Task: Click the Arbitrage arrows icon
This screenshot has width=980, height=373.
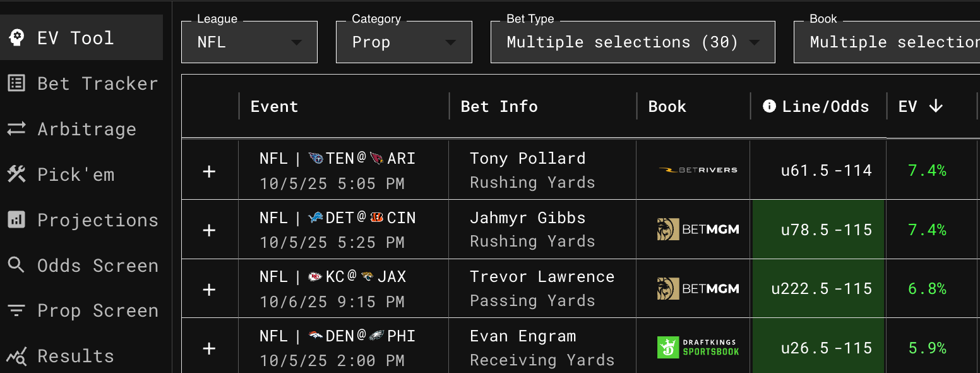Action: [16, 128]
